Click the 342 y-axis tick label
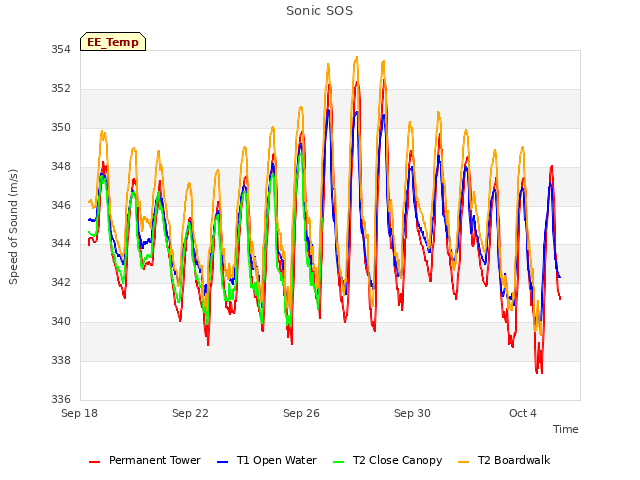The height and width of the screenshot is (480, 640). (61, 282)
